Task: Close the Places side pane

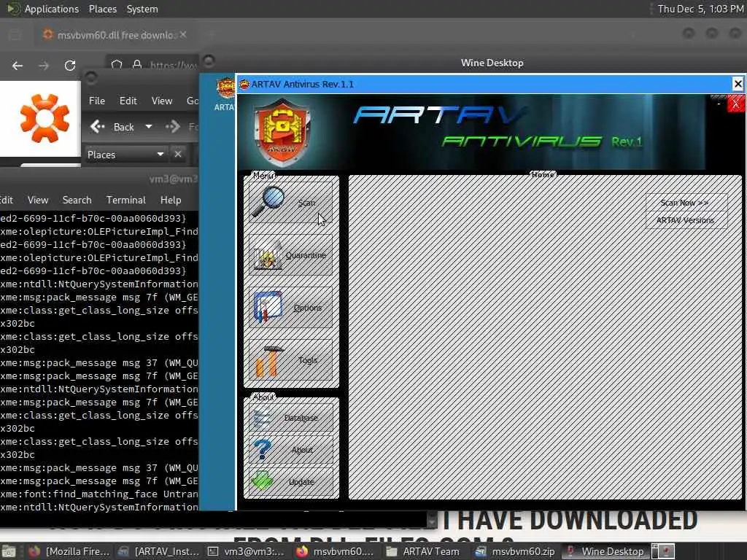Action: [x=178, y=155]
